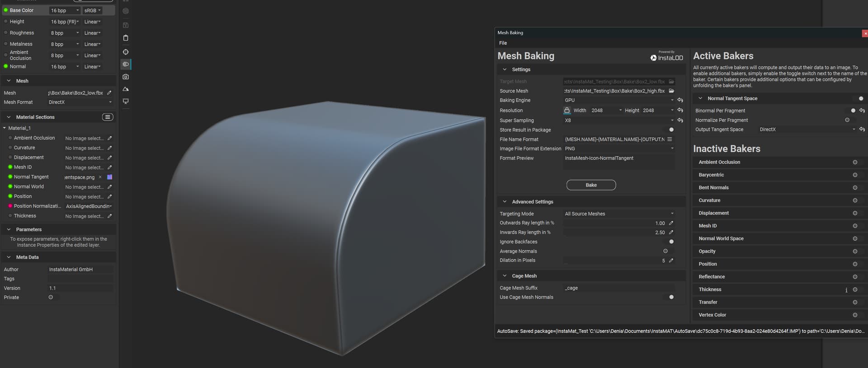
Task: Collapse the Advanced Settings section
Action: [x=505, y=202]
